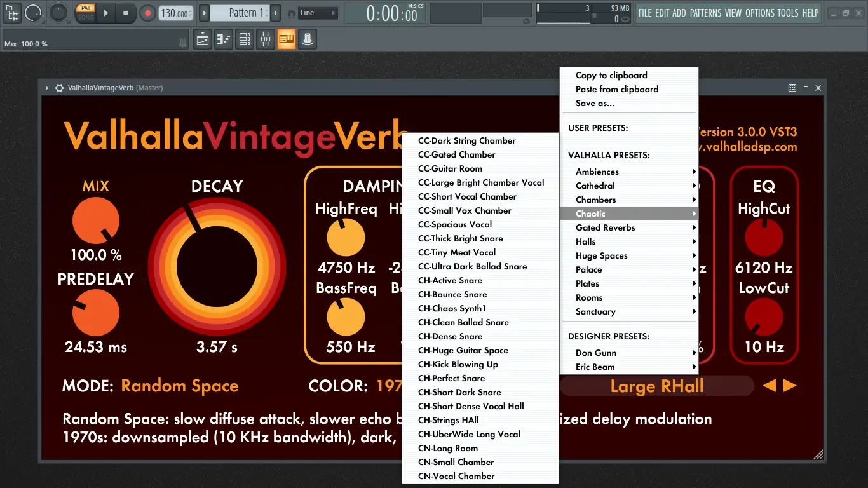The width and height of the screenshot is (868, 488).
Task: Click the highlighted orange keyboard-grid toolbar icon
Action: [x=287, y=39]
